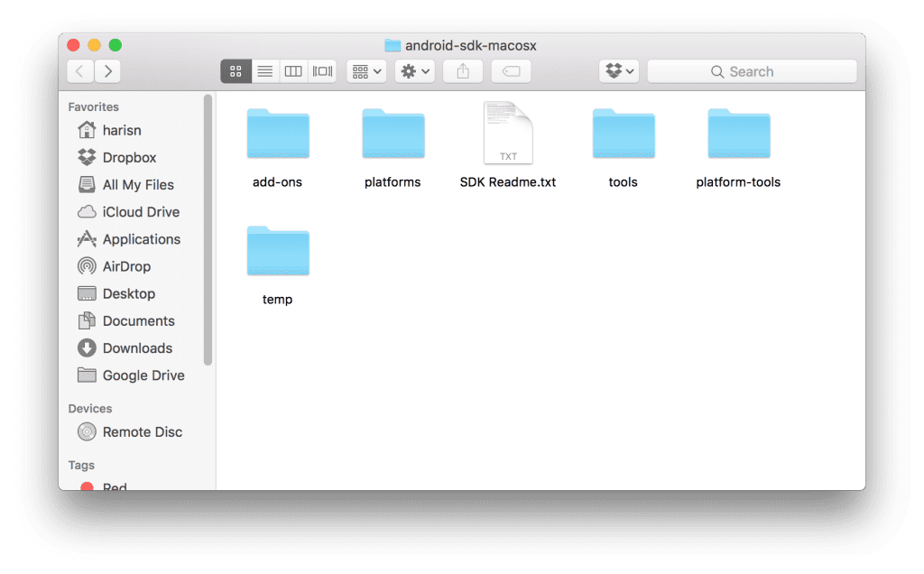This screenshot has height=574, width=924.
Task: Open the tags edit button
Action: (x=511, y=70)
